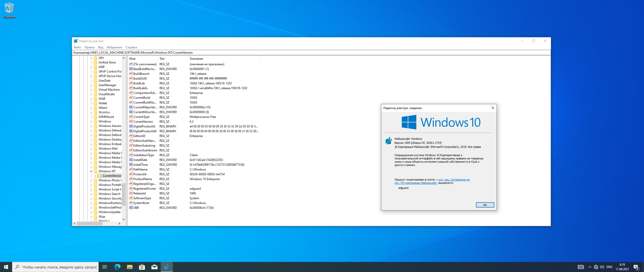Select the EditionID value row
644x272 pixels.
point(194,136)
